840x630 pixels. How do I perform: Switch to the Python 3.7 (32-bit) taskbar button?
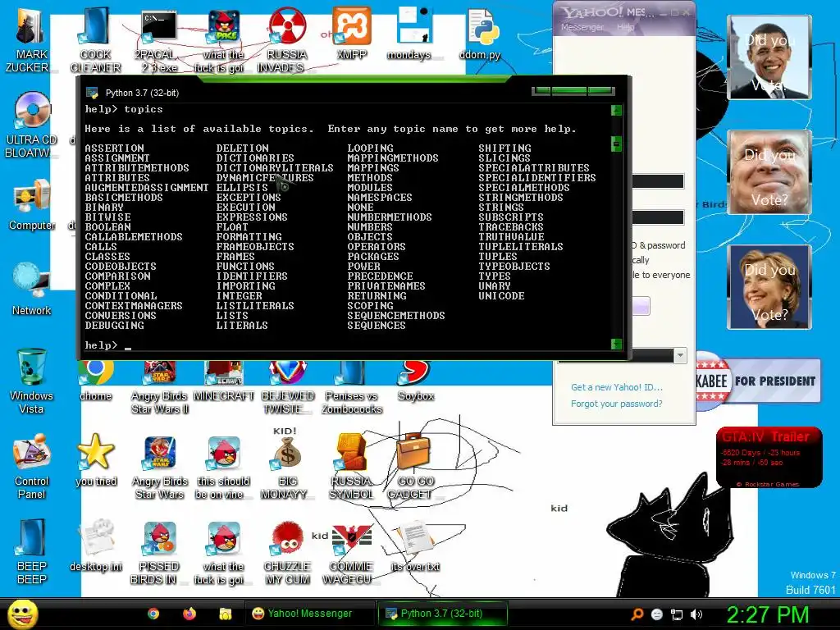[x=441, y=614]
